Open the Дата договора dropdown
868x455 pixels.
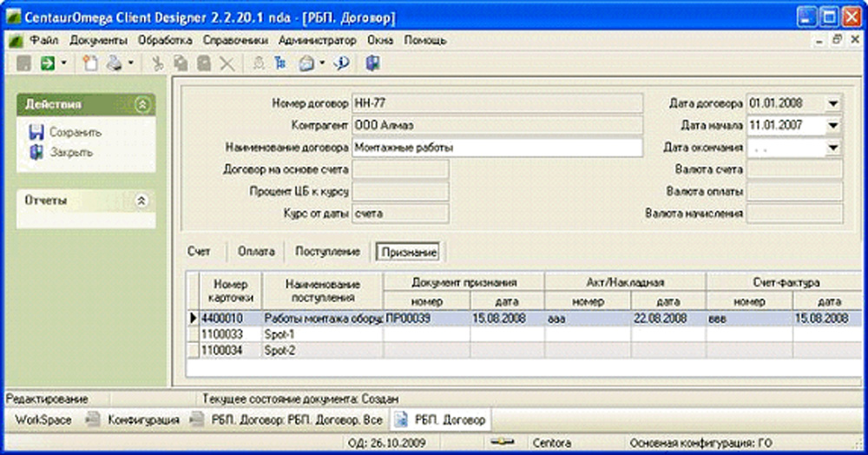pos(833,103)
